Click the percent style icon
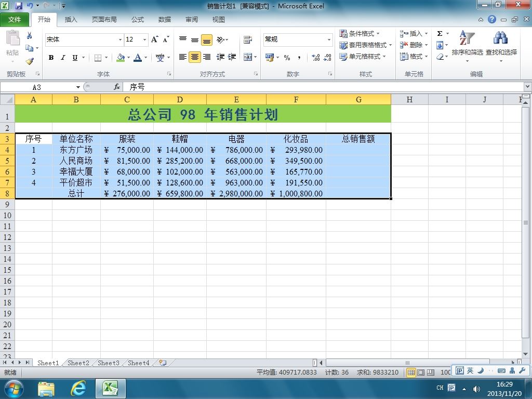532x399 pixels. 287,57
